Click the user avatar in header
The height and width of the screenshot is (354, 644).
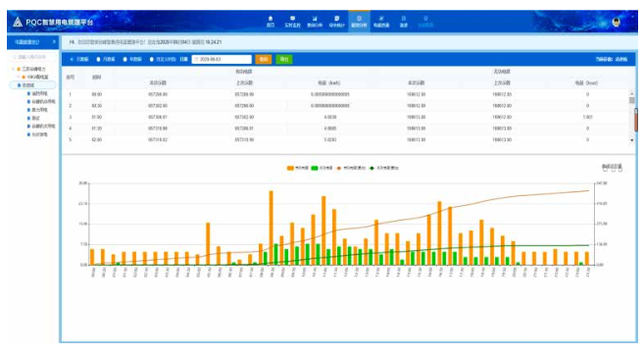(617, 22)
